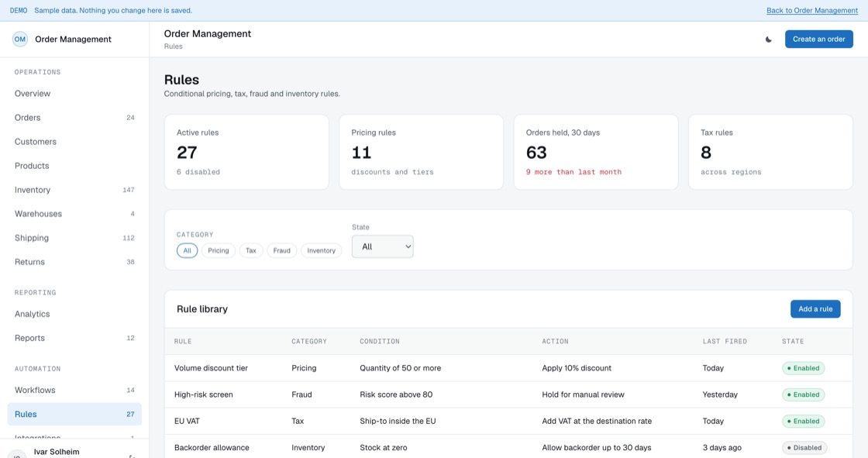Filter rules by the Pricing category chip
Screen dimensions: 868x458
218,250
